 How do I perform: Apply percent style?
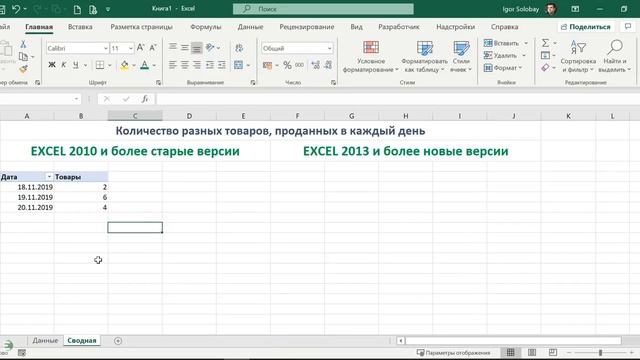coord(287,65)
